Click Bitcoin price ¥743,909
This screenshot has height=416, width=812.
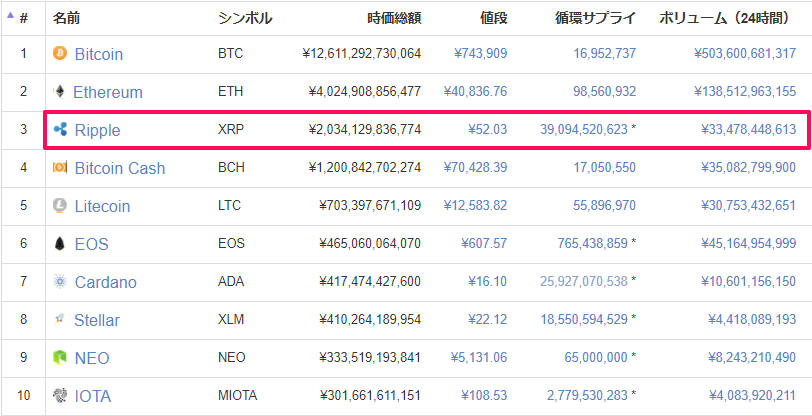(481, 53)
